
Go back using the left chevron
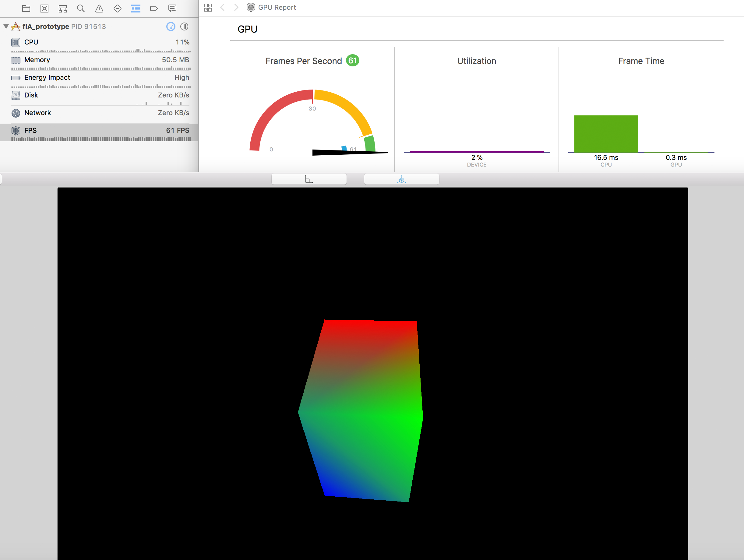tap(222, 7)
